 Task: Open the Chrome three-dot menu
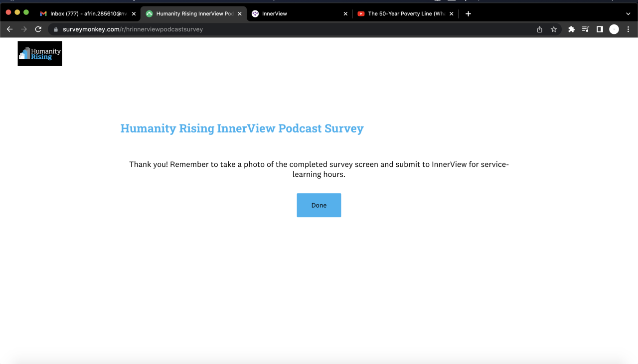[x=628, y=29]
